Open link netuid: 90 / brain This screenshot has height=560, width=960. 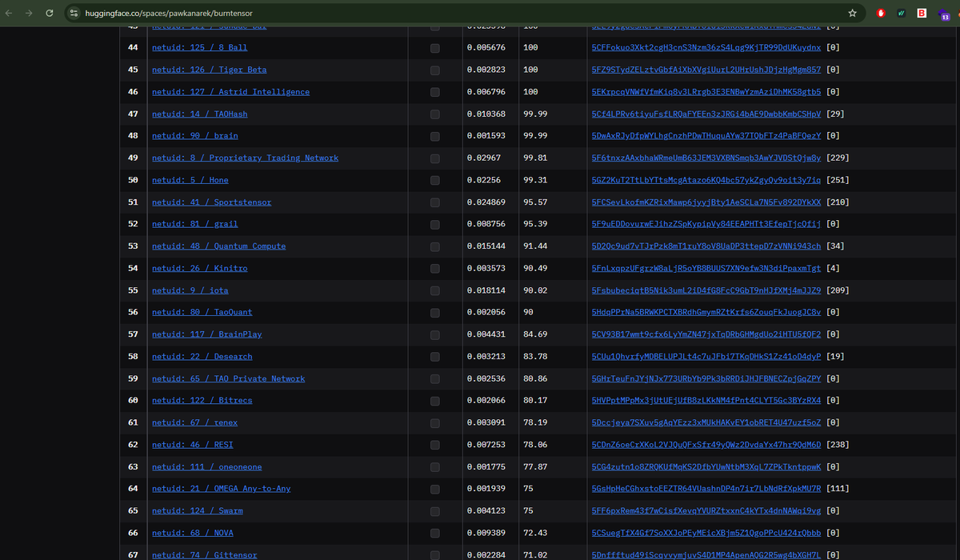195,136
